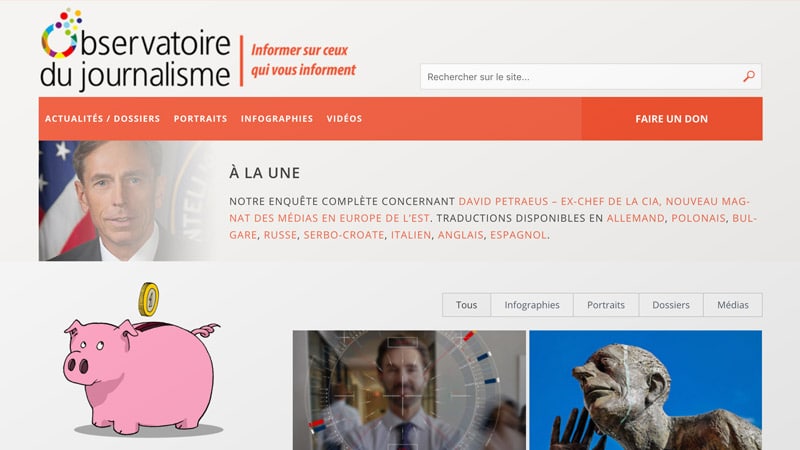The width and height of the screenshot is (800, 450).
Task: Go to Infographies in navigation bar
Action: click(277, 118)
